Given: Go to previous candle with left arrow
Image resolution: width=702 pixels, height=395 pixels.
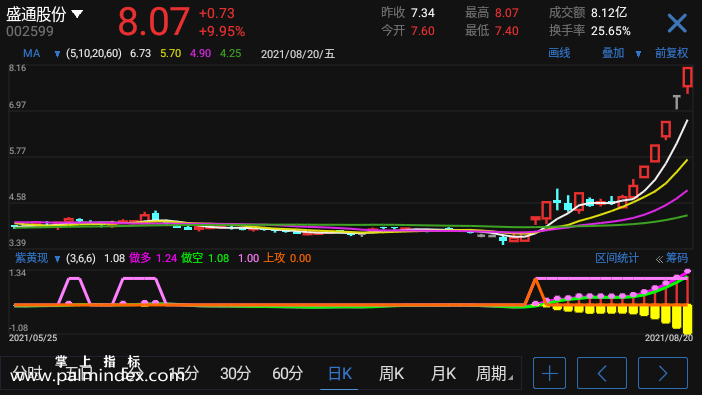Looking at the screenshot, I should click(602, 373).
